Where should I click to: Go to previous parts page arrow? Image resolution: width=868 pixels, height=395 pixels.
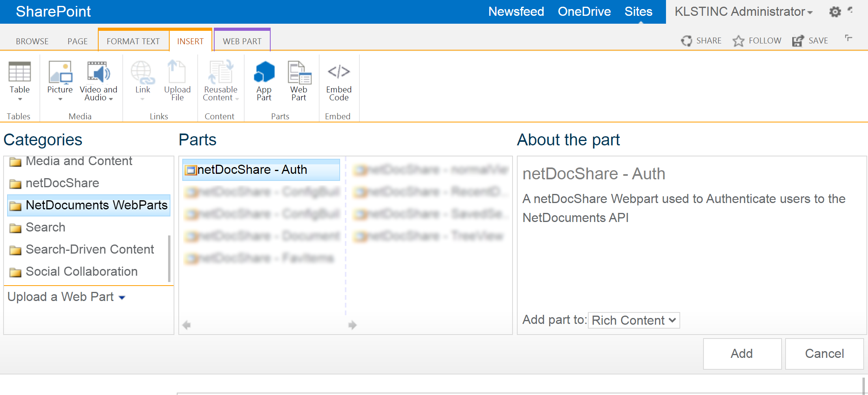click(187, 325)
